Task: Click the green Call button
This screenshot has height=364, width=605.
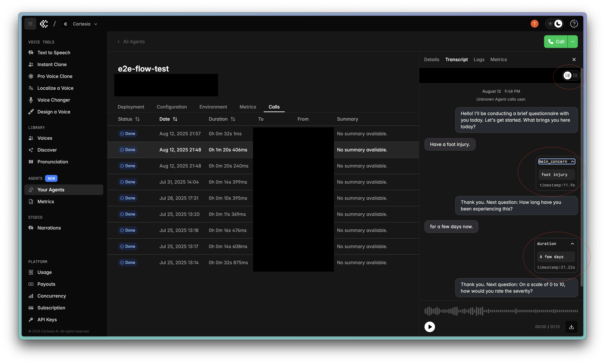Action: (x=556, y=42)
